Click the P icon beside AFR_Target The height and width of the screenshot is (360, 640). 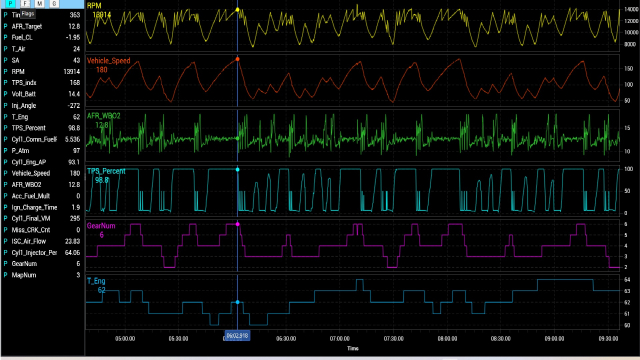pos(5,26)
